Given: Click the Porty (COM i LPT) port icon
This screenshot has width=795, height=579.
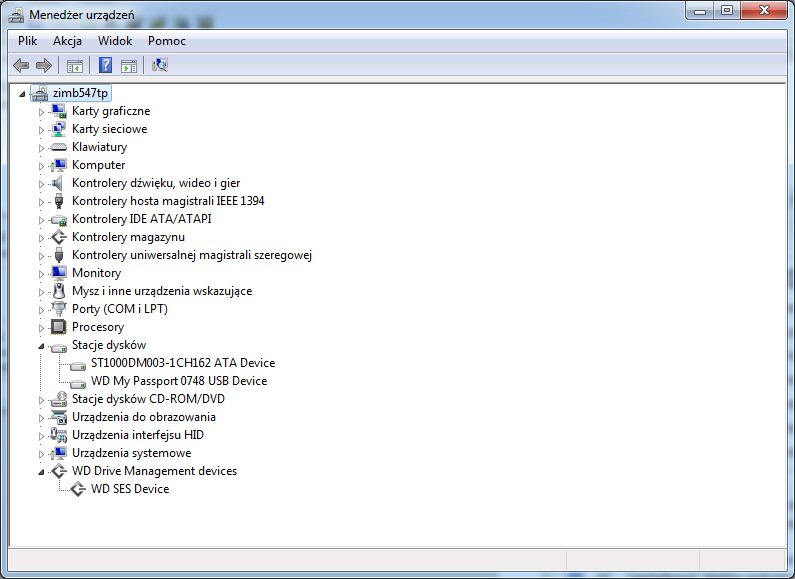Looking at the screenshot, I should (59, 309).
